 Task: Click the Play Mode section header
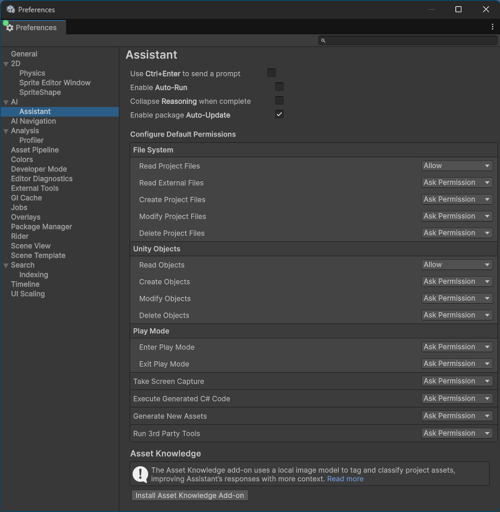coord(313,331)
